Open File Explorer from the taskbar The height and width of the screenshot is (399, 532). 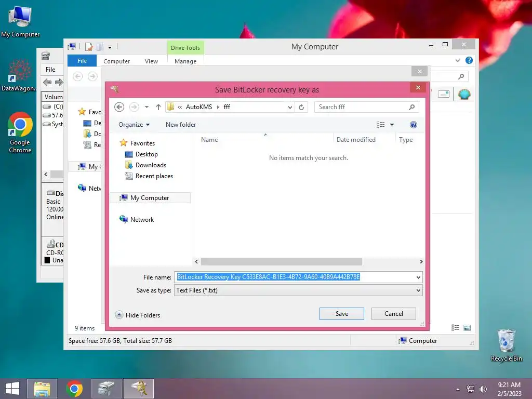(42, 389)
